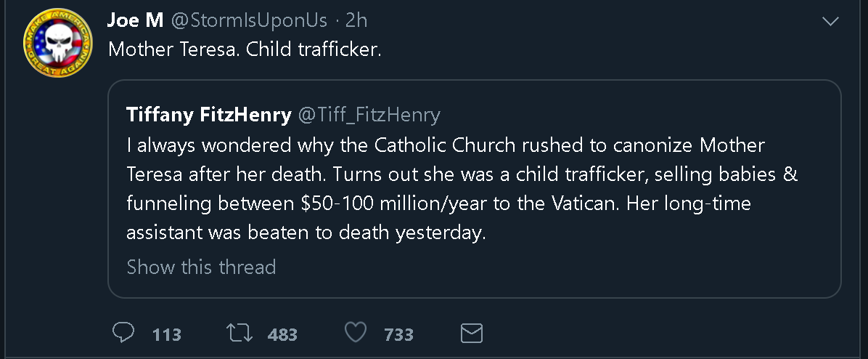This screenshot has height=359, width=868.
Task: Click the 113 replies count
Action: [167, 335]
